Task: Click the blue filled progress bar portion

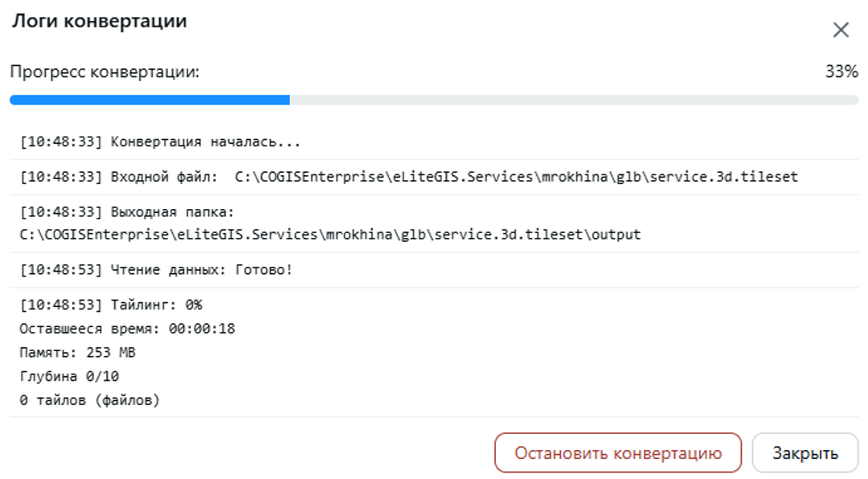Action: [x=149, y=100]
